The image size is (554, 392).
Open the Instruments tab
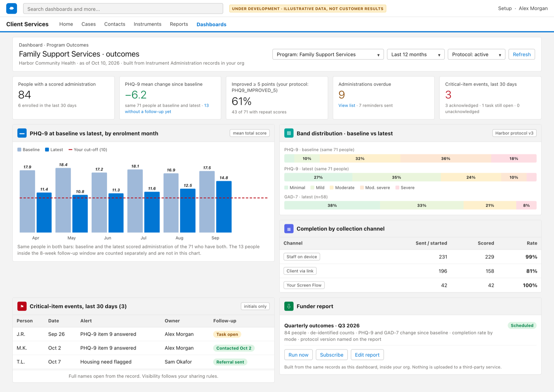(x=148, y=24)
